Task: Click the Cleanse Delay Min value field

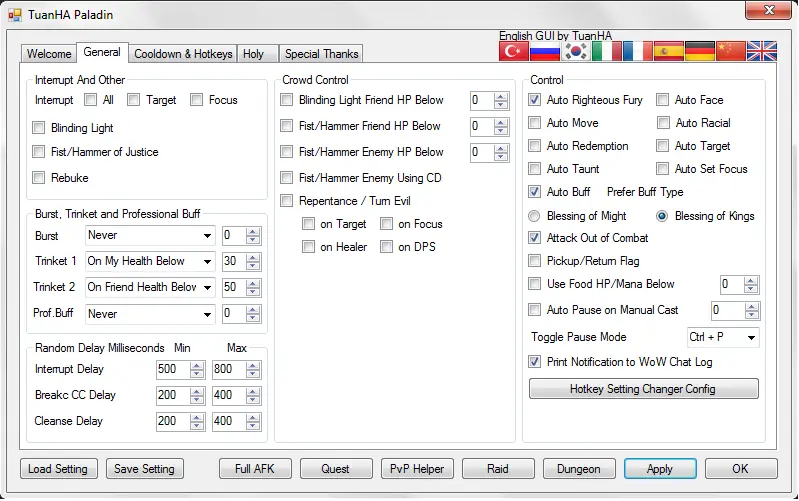Action: (172, 421)
